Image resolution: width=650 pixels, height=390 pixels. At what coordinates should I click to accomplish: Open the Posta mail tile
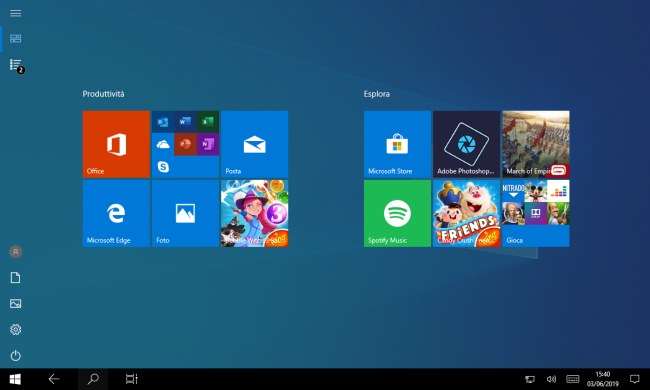coord(255,144)
